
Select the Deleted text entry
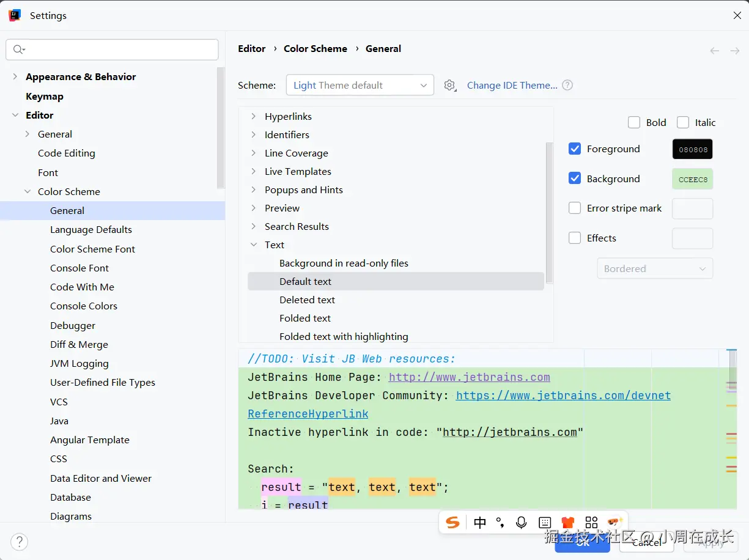pyautogui.click(x=307, y=300)
